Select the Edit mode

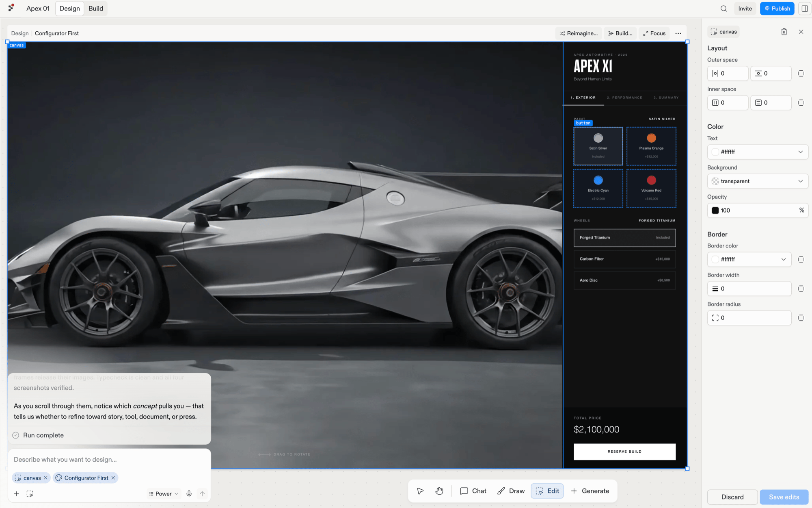[x=547, y=491]
